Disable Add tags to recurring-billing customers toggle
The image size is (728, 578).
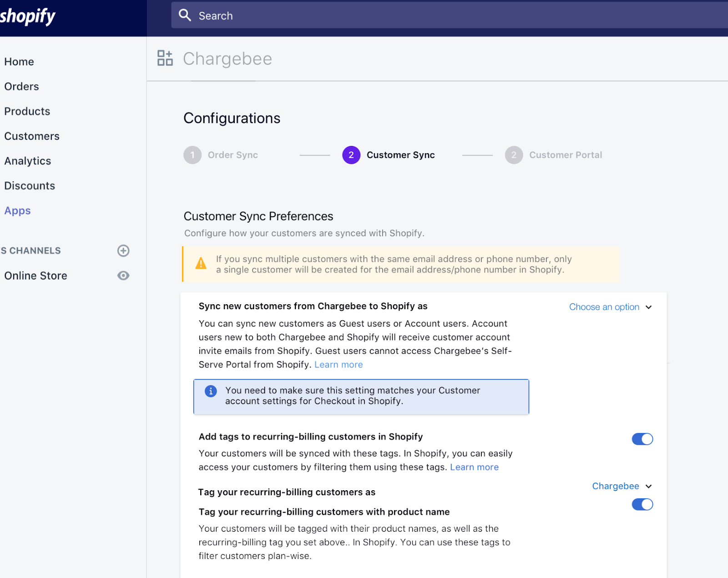[642, 439]
